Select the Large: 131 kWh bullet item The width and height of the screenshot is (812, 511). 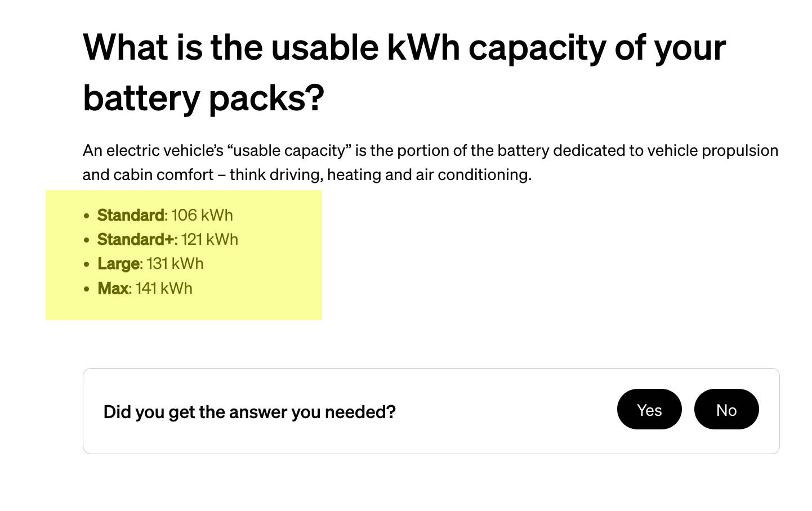(150, 263)
